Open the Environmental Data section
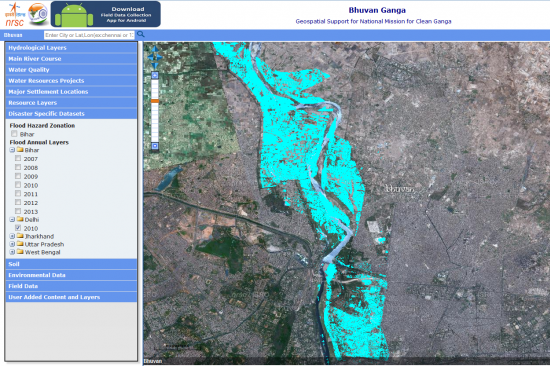Image resolution: width=550 pixels, height=366 pixels. pos(71,275)
